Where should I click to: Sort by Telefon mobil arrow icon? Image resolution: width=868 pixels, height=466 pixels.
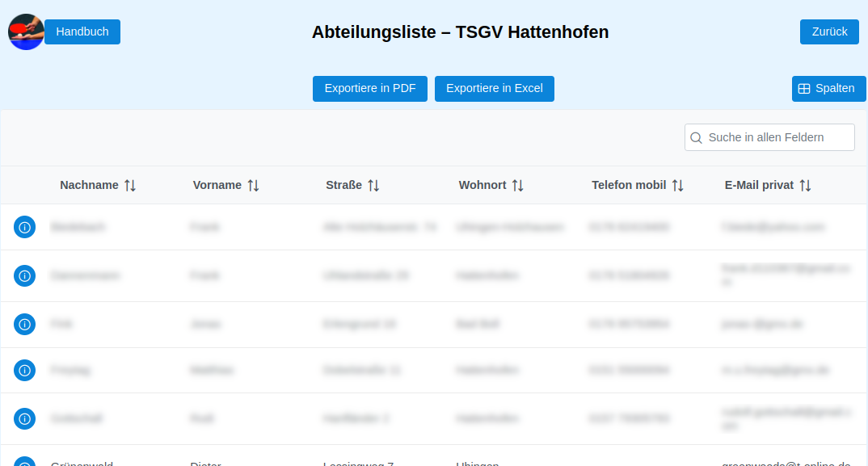tap(677, 186)
